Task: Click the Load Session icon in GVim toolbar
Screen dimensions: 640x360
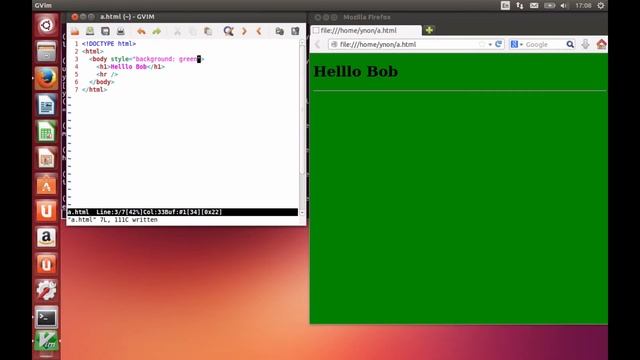Action: [280, 31]
